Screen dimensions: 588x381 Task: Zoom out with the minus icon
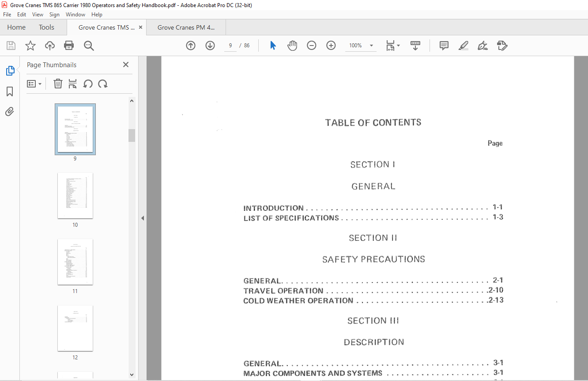[312, 46]
